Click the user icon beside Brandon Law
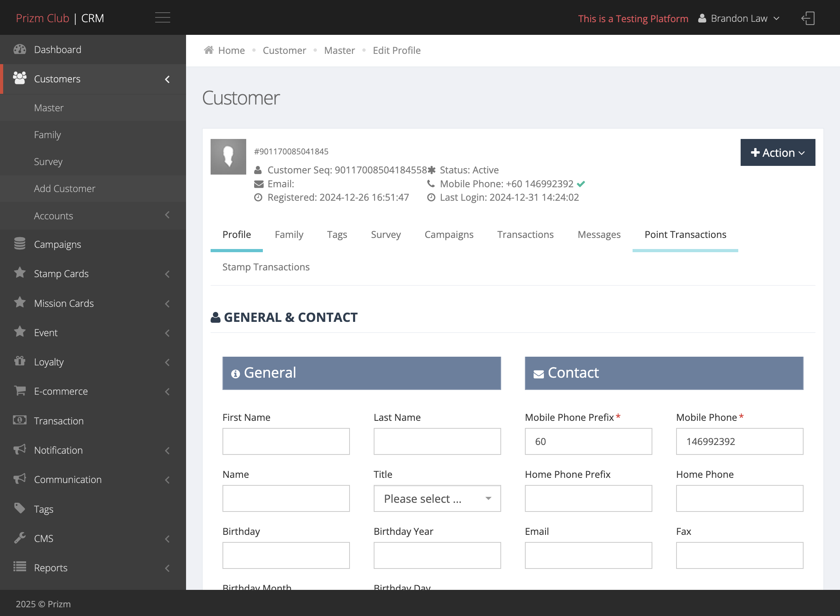The image size is (840, 616). [x=702, y=19]
